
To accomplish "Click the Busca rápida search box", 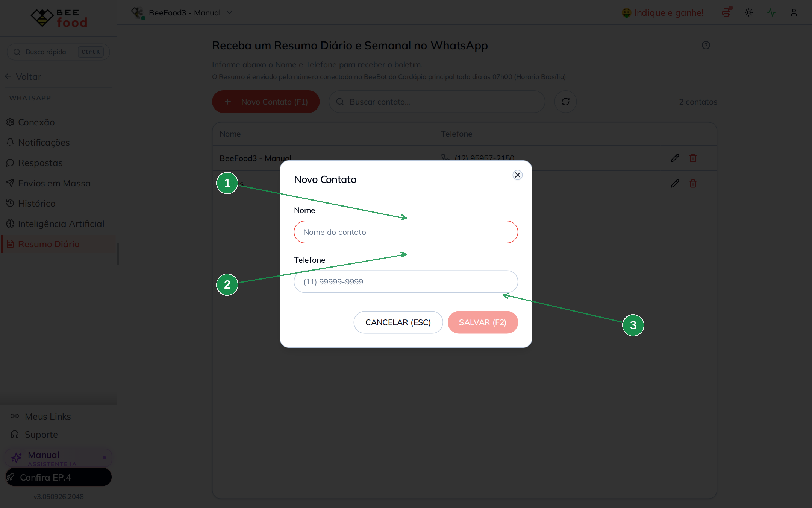I will point(58,52).
